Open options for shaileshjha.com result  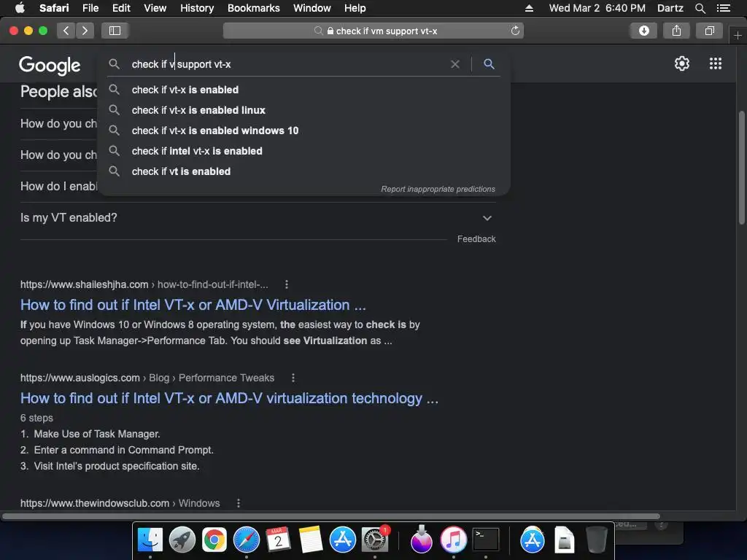pyautogui.click(x=286, y=284)
